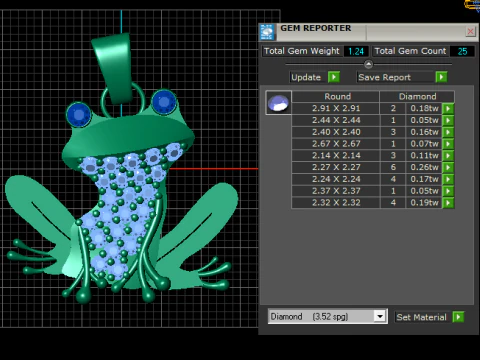Click green arrow for 2.14 X 2.14 row
The height and width of the screenshot is (360, 480).
[x=448, y=155]
